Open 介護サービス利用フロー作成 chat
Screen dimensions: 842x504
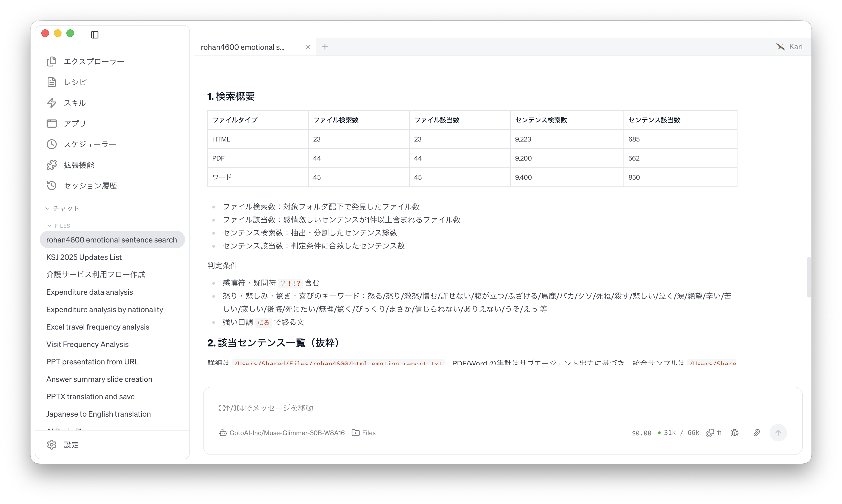point(96,274)
